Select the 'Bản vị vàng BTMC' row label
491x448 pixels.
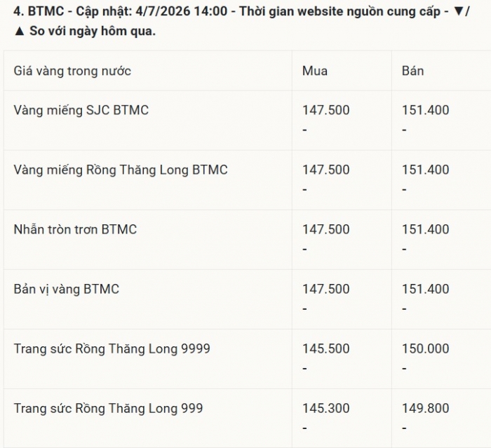click(67, 290)
